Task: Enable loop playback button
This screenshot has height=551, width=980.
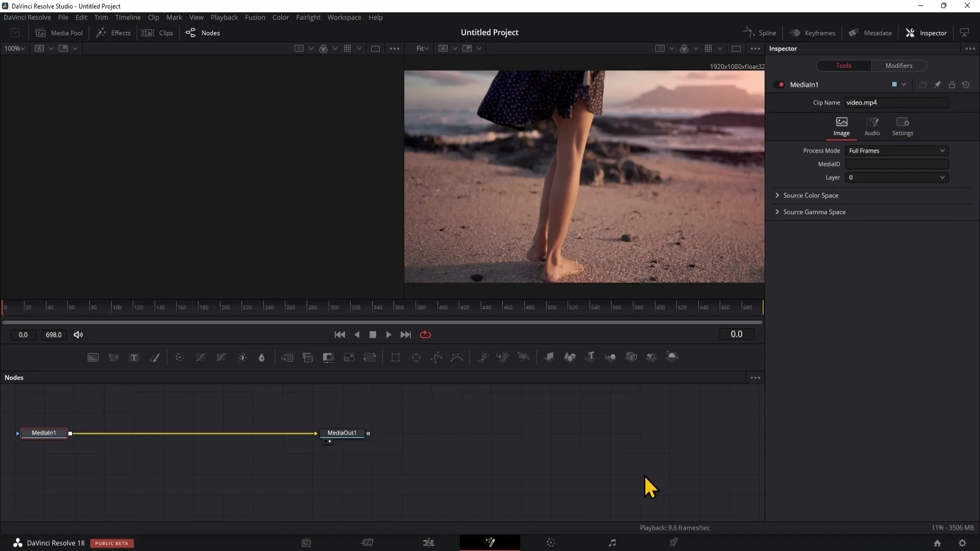Action: coord(425,334)
